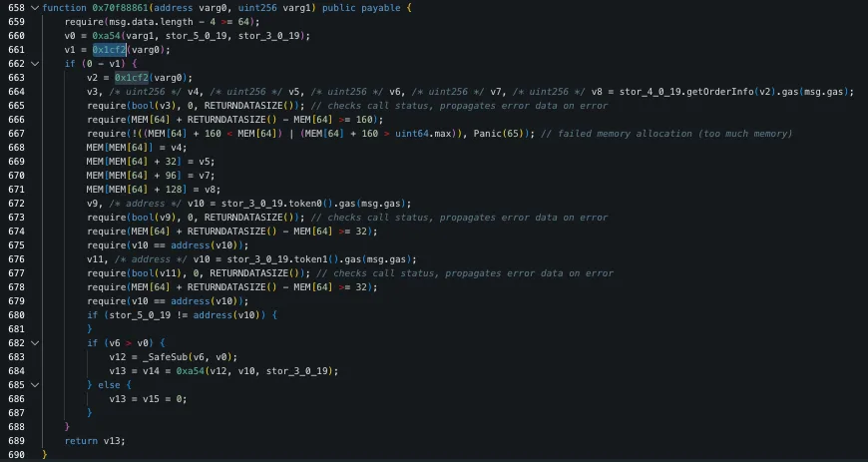Click 'checks call status' comment on line 673
The image size is (868, 462).
[x=460, y=218]
